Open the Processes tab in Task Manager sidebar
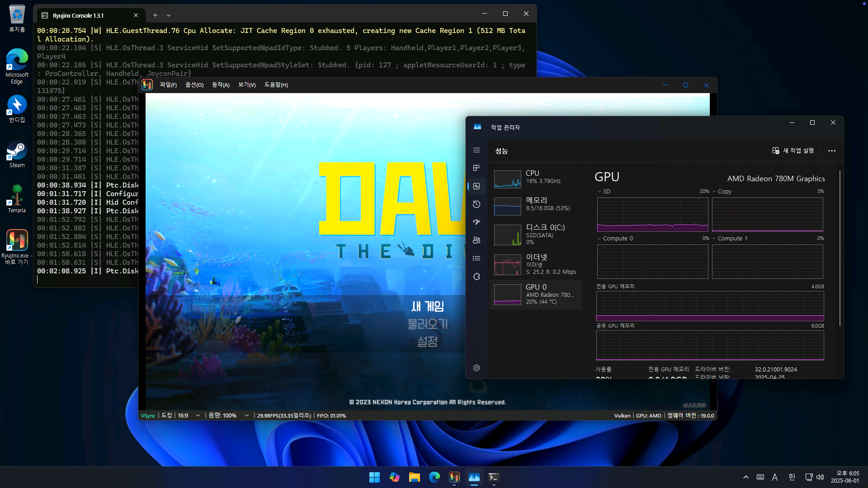Screen dimensions: 868x488 click(x=476, y=168)
